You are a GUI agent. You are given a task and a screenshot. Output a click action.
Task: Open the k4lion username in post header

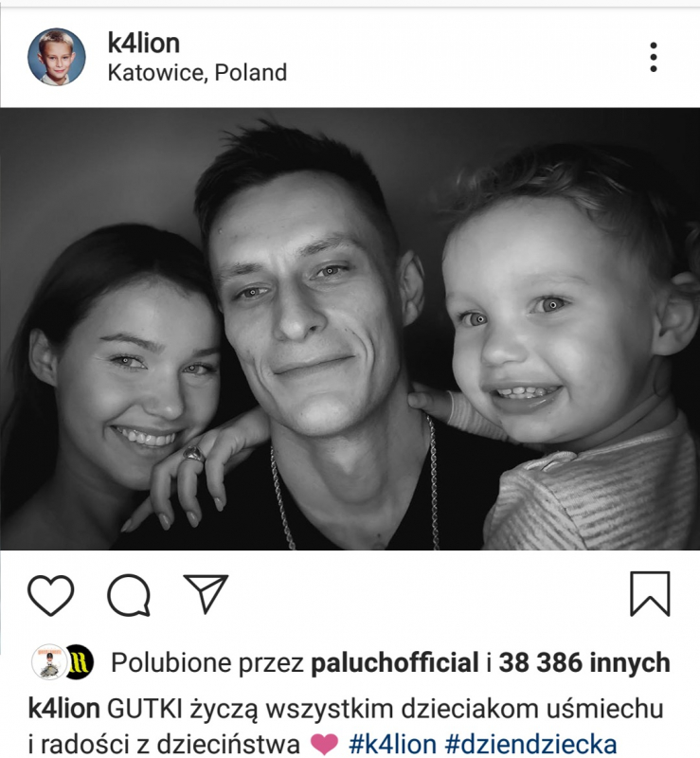144,43
